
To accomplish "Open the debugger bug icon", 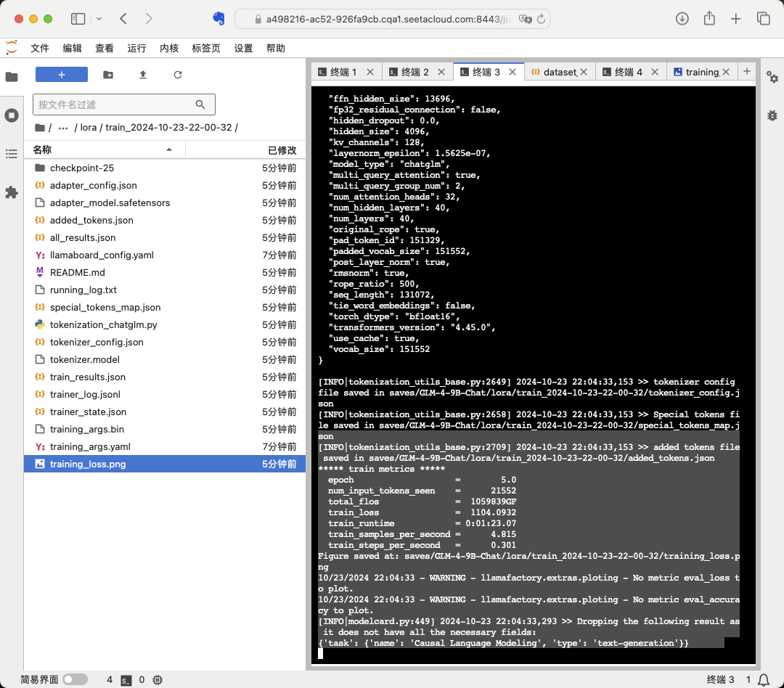I will point(772,115).
